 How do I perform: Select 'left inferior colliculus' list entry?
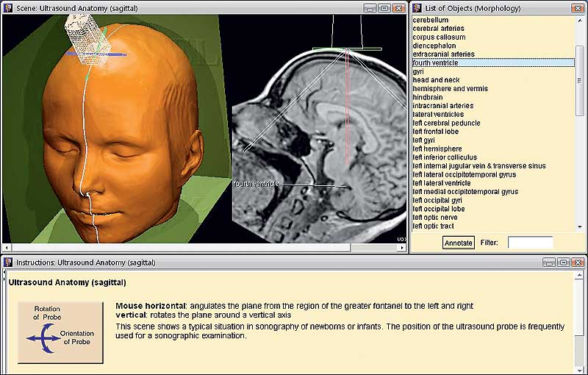[x=445, y=157]
